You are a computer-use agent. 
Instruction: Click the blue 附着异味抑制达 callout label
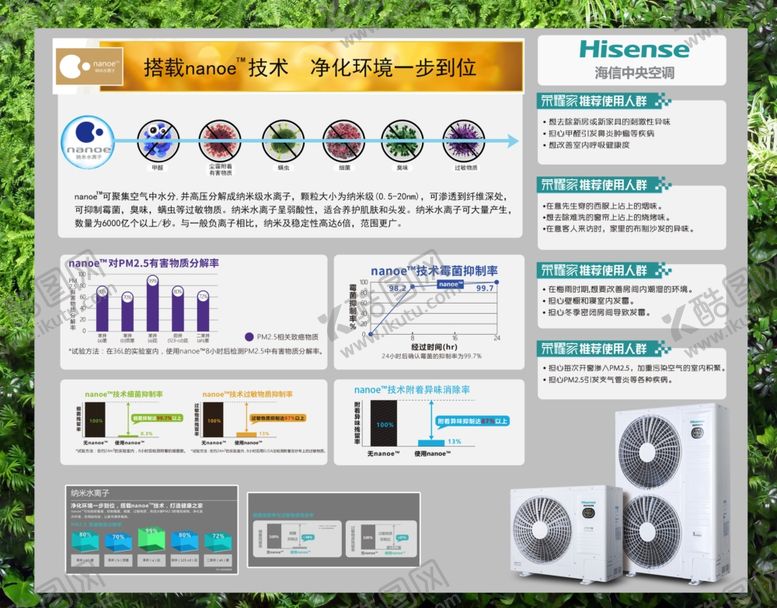tap(473, 421)
